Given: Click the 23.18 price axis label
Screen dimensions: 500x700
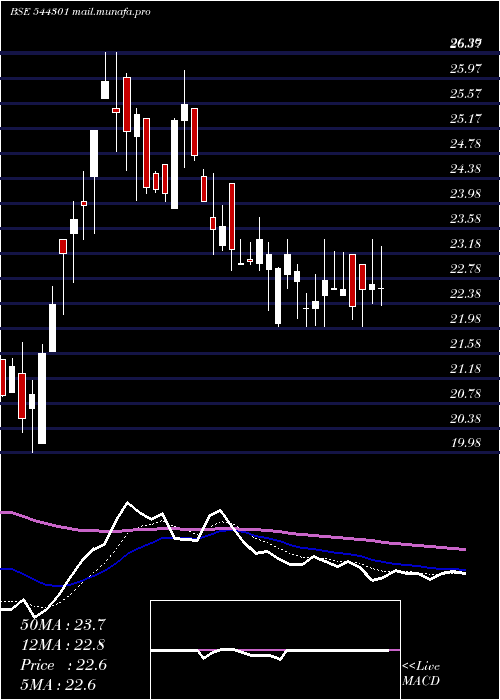Looking at the screenshot, I should coord(465,244).
